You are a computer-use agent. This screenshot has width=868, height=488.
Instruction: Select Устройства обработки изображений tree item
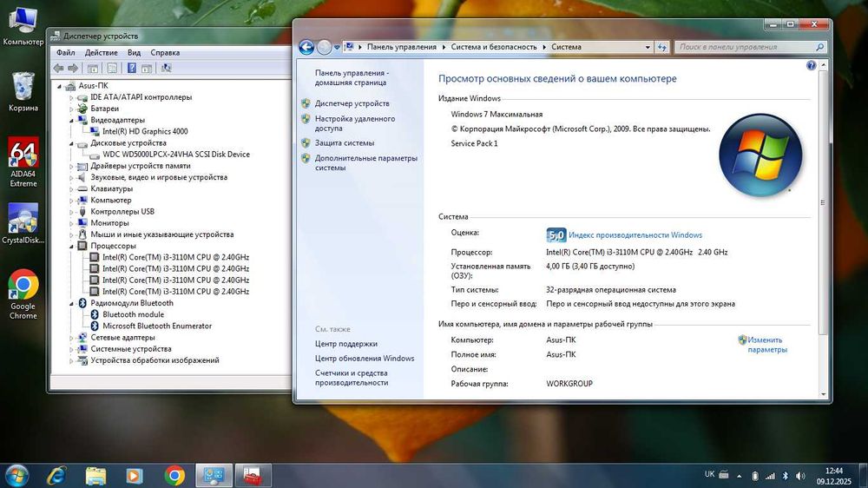click(x=155, y=360)
